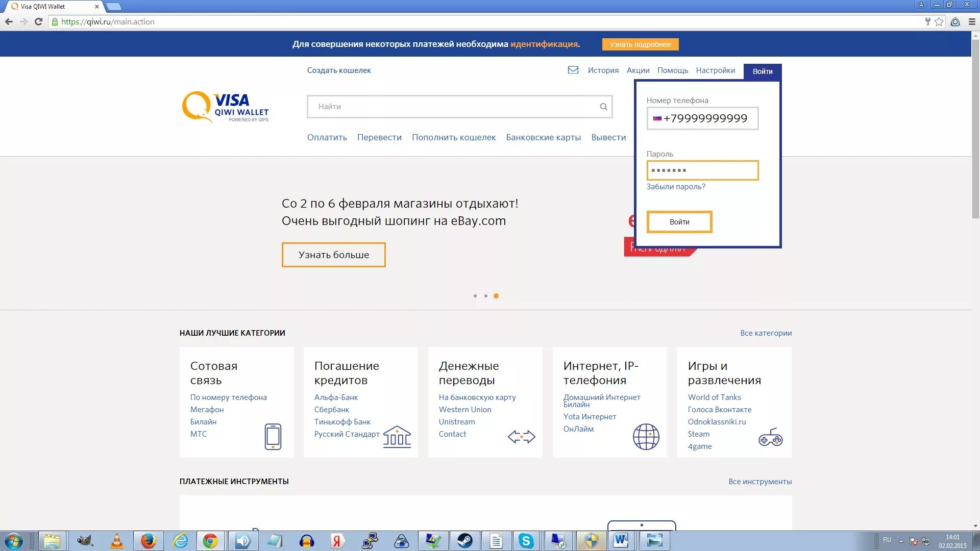Click the Забыли пароль? link
The height and width of the screenshot is (551, 980).
coord(676,187)
